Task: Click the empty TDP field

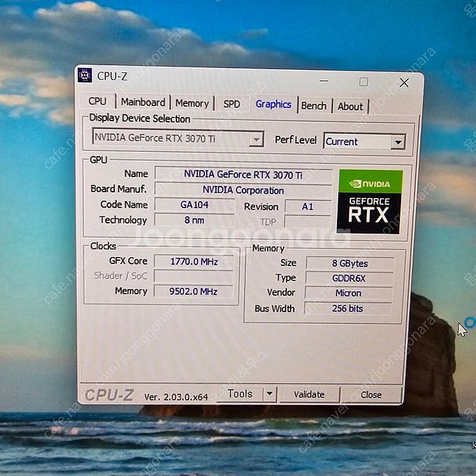Action: (308, 221)
